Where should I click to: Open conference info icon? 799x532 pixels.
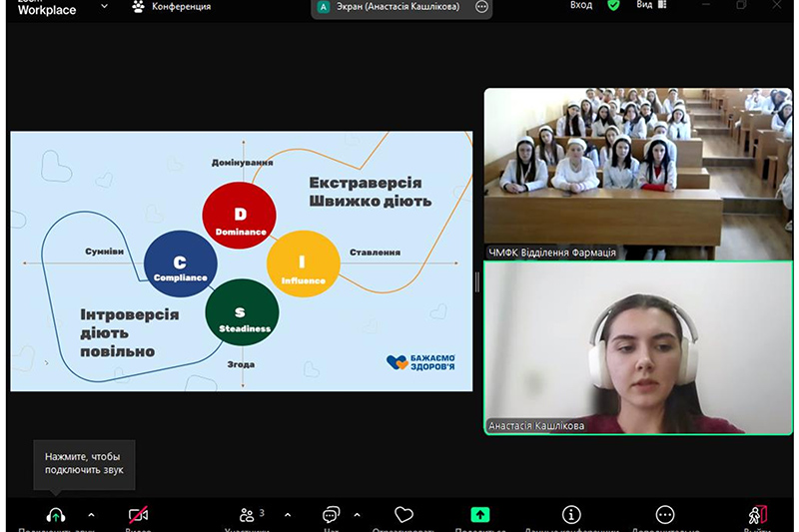click(571, 515)
